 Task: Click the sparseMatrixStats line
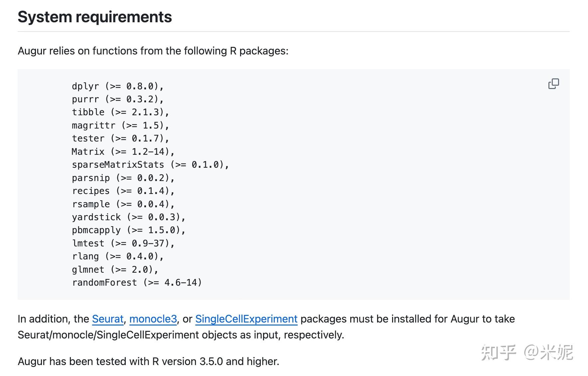tap(150, 165)
